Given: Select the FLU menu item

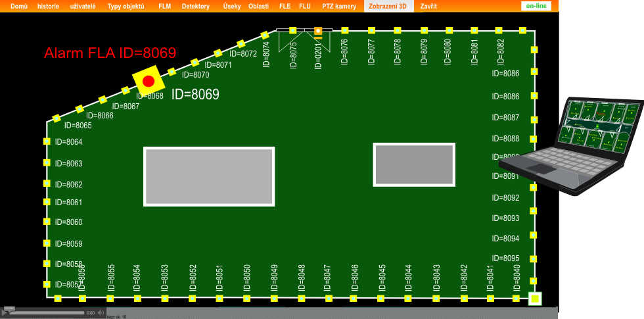Looking at the screenshot, I should pos(305,6).
